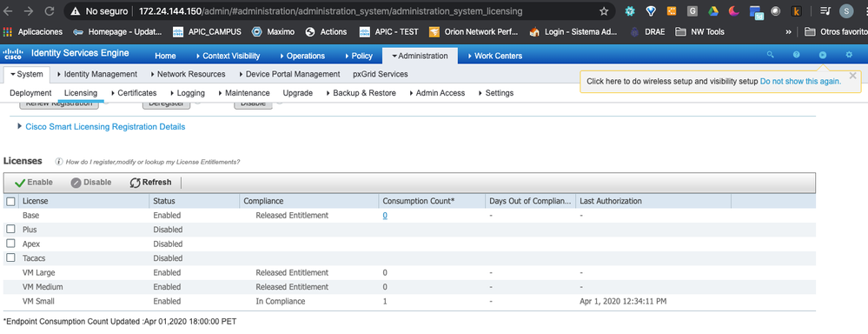
Task: Check the Tacacs license checkbox
Action: [x=10, y=257]
